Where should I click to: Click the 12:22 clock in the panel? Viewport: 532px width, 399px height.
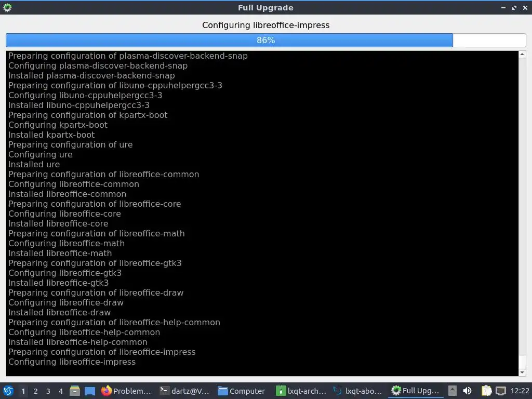pos(520,391)
